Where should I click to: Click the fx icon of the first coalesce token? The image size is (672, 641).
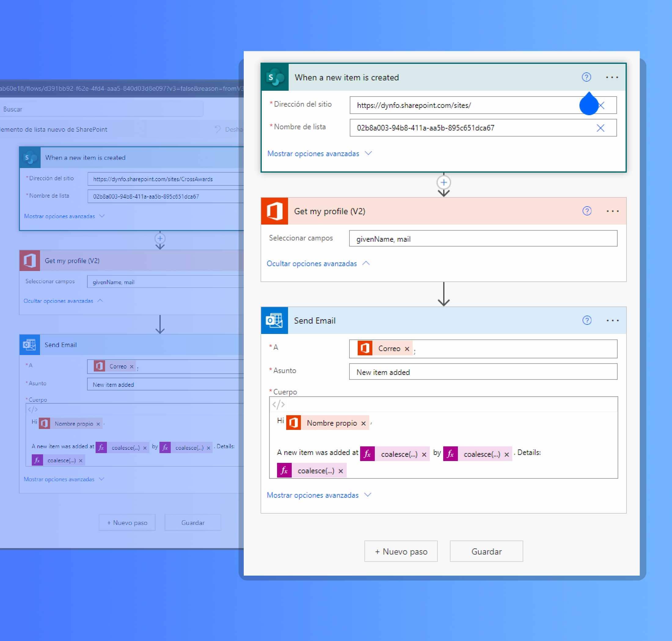[x=367, y=454]
